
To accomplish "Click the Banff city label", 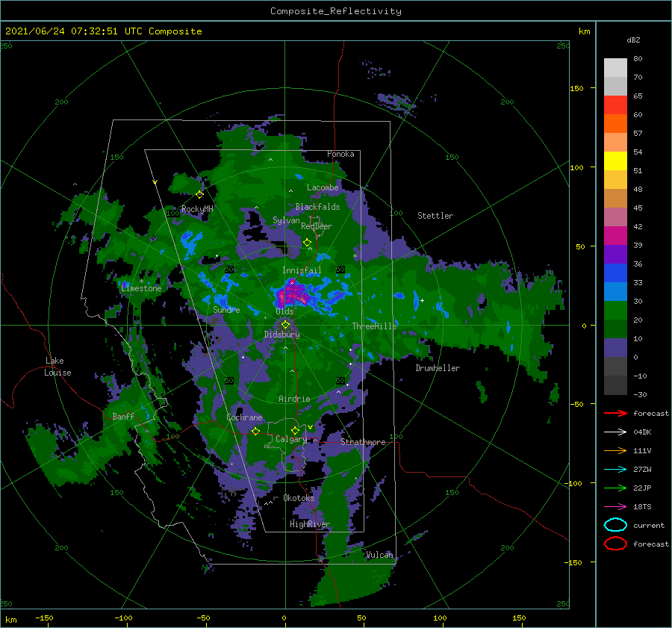I will point(123,416).
